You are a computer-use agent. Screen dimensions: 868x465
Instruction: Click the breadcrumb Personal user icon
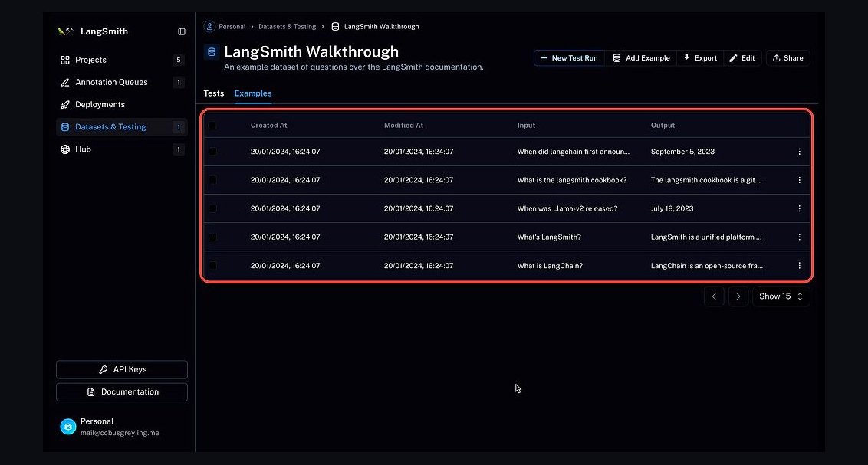[209, 27]
